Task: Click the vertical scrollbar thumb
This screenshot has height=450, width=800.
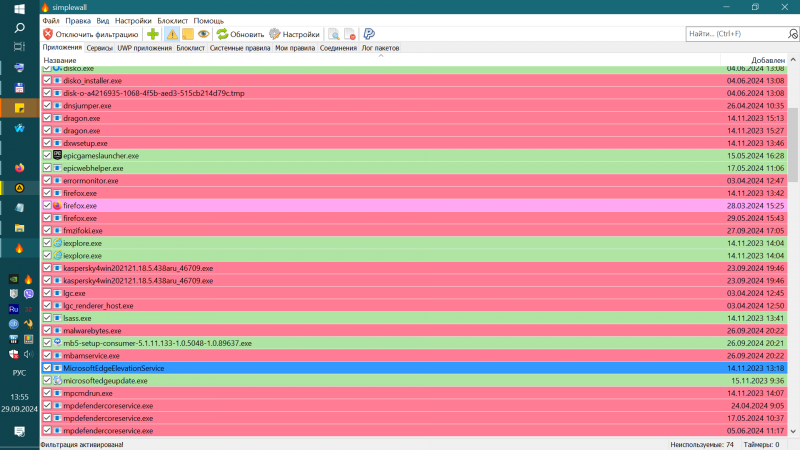Action: pyautogui.click(x=793, y=144)
